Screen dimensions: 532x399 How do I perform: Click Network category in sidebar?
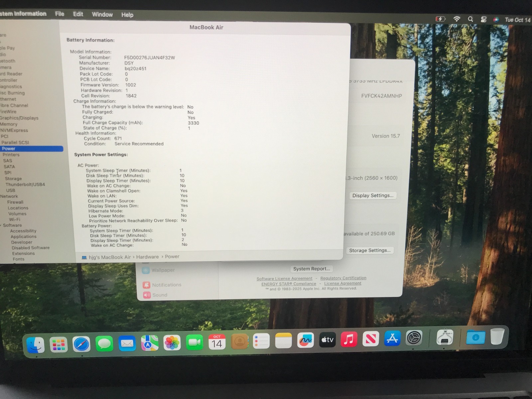point(9,196)
